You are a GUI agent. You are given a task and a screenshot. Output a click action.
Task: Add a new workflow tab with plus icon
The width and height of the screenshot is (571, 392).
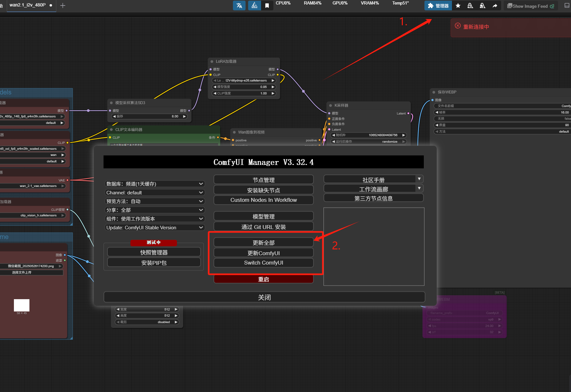[63, 5]
